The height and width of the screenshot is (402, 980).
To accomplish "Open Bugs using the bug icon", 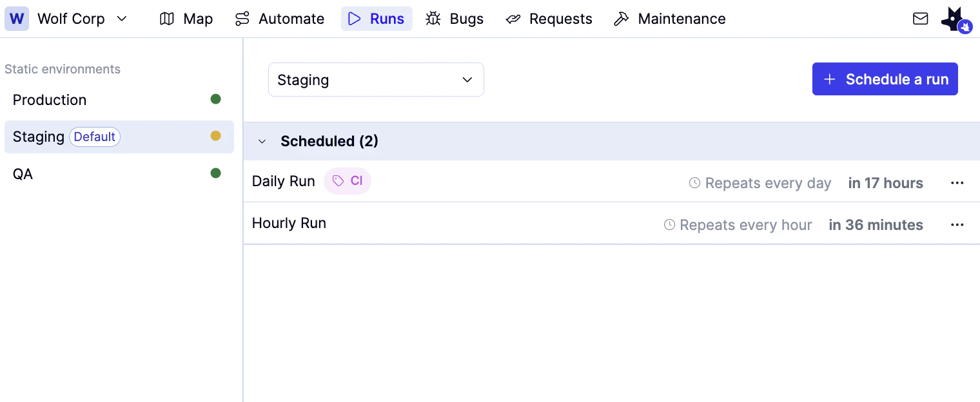I will coord(435,19).
